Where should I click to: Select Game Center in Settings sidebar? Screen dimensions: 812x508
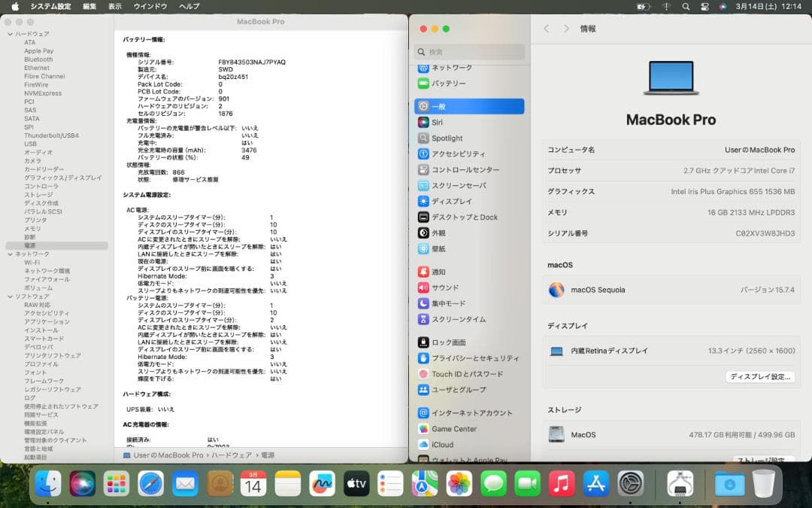pos(470,429)
